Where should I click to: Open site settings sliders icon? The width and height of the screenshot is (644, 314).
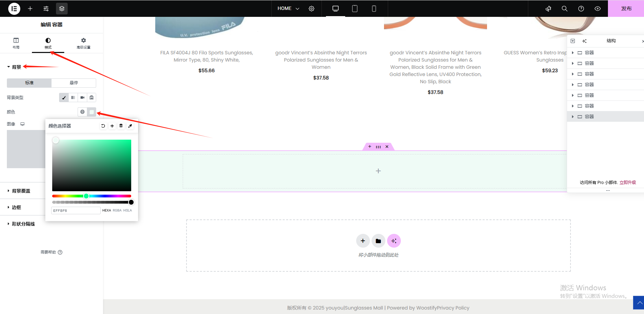[46, 9]
